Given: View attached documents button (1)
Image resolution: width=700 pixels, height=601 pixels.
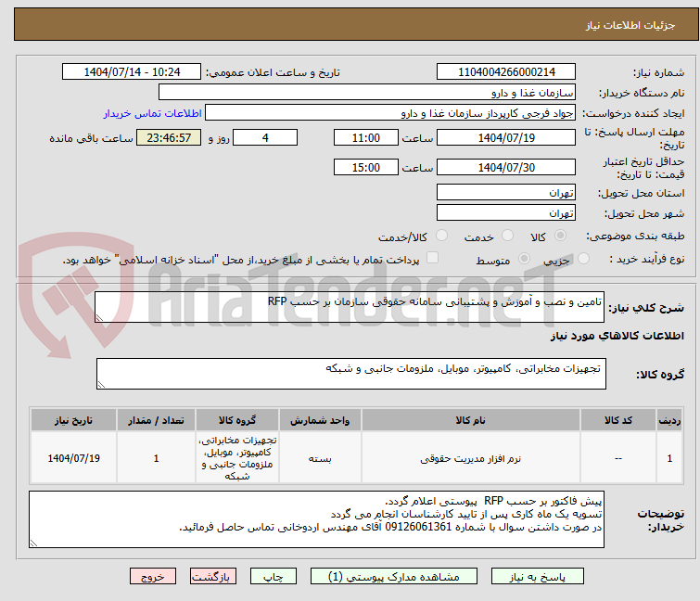Looking at the screenshot, I should [394, 577].
